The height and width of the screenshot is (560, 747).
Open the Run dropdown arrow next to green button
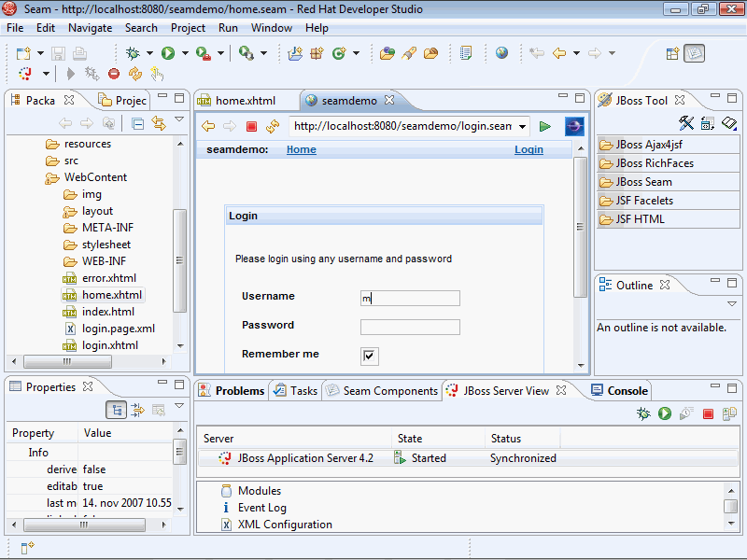[x=185, y=53]
